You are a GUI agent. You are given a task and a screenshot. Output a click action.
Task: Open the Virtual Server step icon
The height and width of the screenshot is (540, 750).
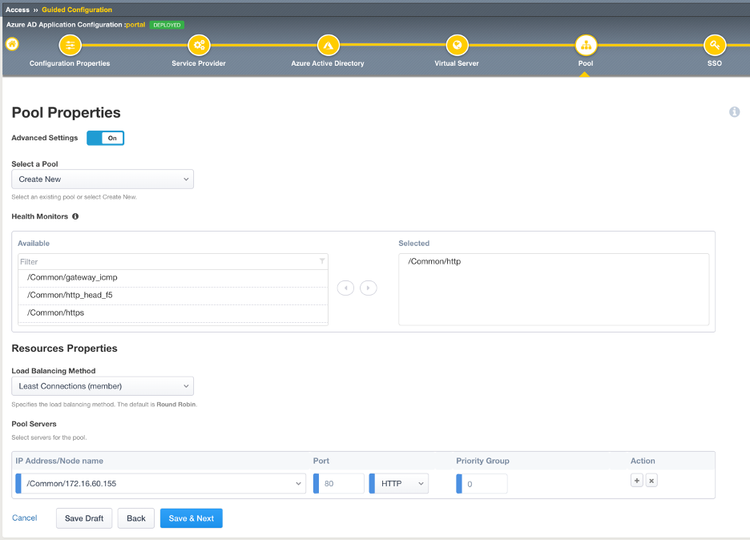457,46
